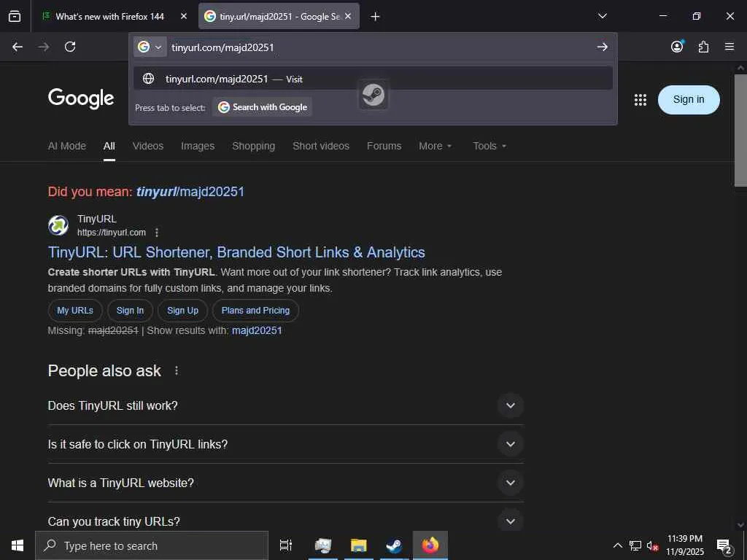Click the https://tinyurl.com address text

pos(112,233)
